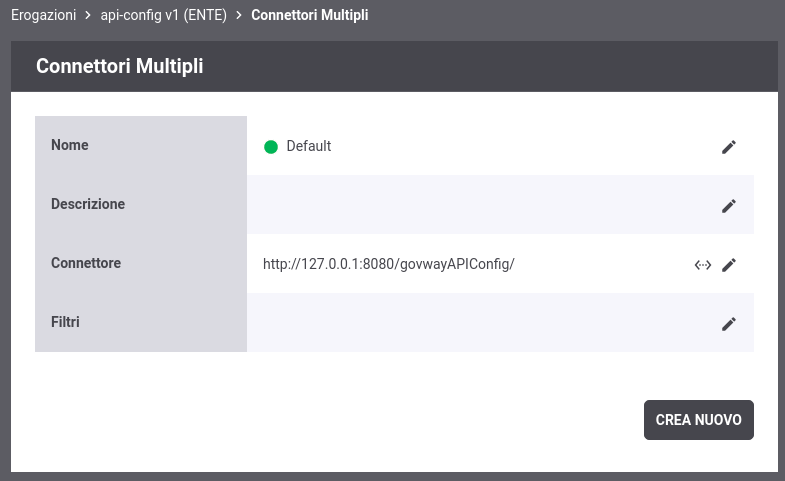Viewport: 785px width, 481px height.
Task: Click the Nome row label
Action: click(70, 145)
